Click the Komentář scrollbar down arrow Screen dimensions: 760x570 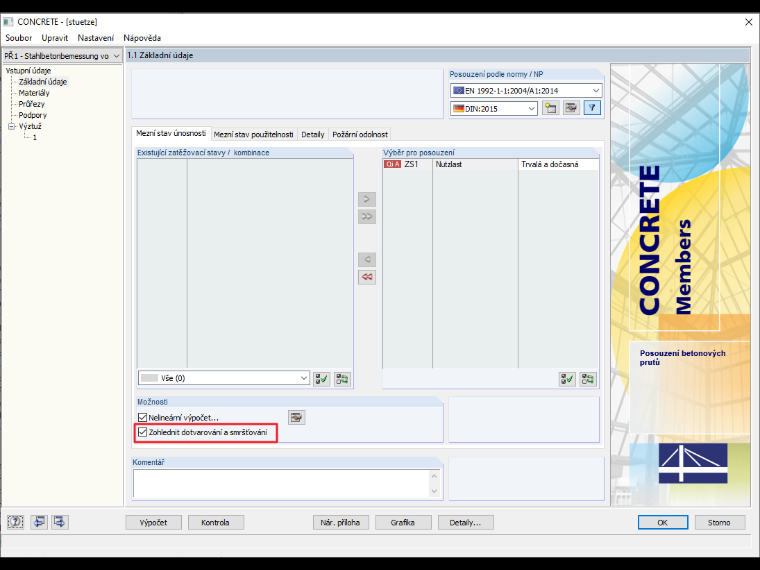pyautogui.click(x=434, y=491)
